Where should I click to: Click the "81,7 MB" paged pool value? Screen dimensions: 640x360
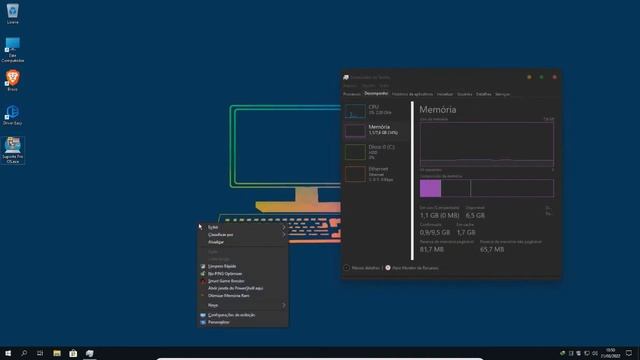point(432,249)
